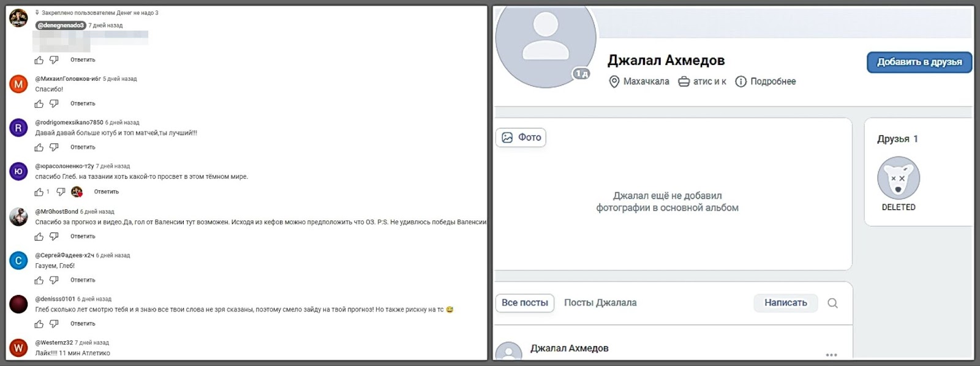
Task: Click the Друзья 1 heading link
Action: (x=897, y=139)
